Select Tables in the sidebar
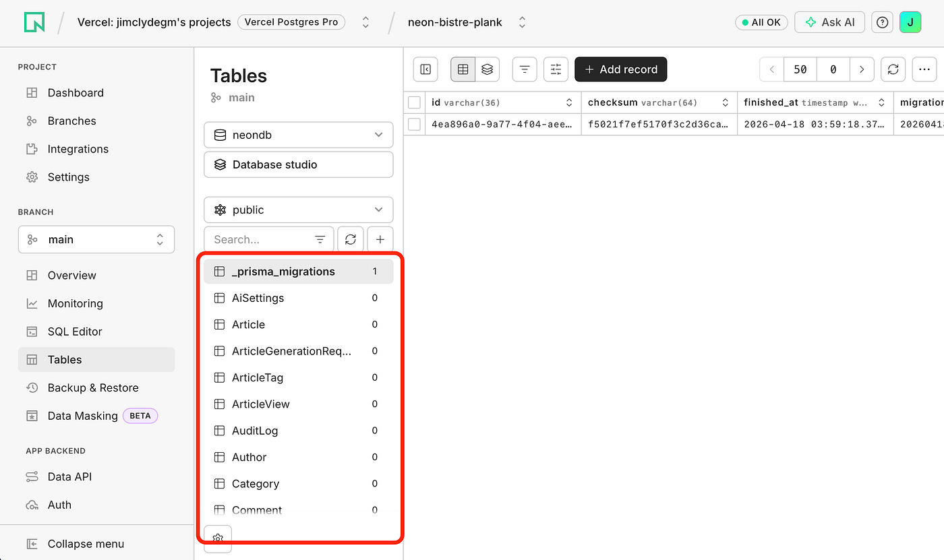Viewport: 944px width, 560px height. click(96, 360)
